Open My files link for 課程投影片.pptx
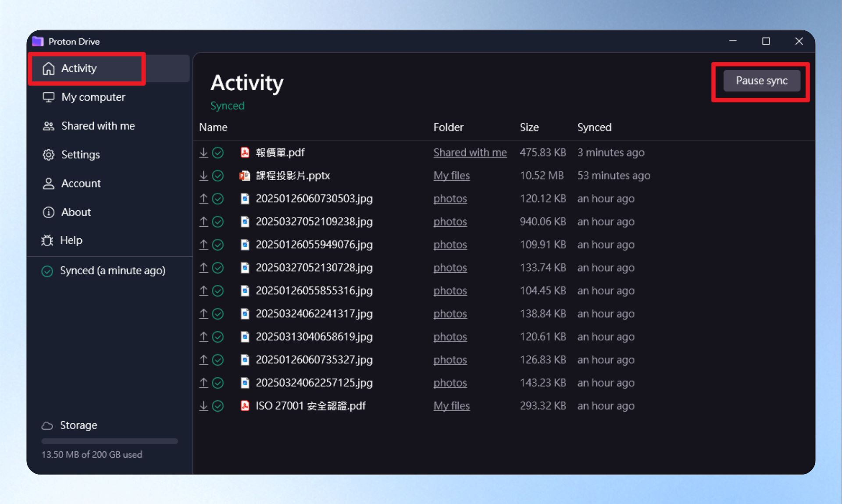The image size is (842, 504). coord(452,176)
